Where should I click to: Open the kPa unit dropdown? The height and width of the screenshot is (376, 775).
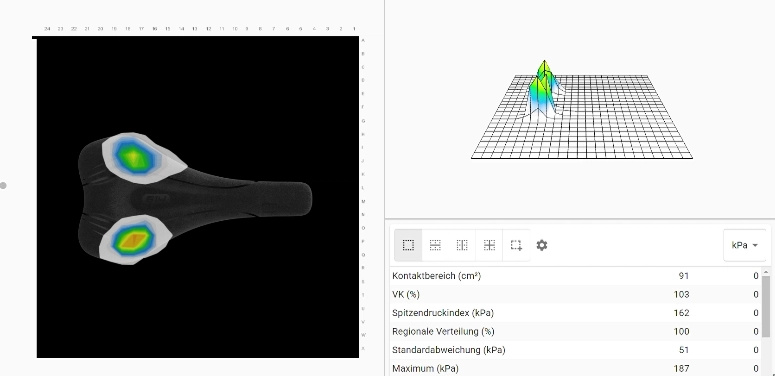tap(744, 245)
